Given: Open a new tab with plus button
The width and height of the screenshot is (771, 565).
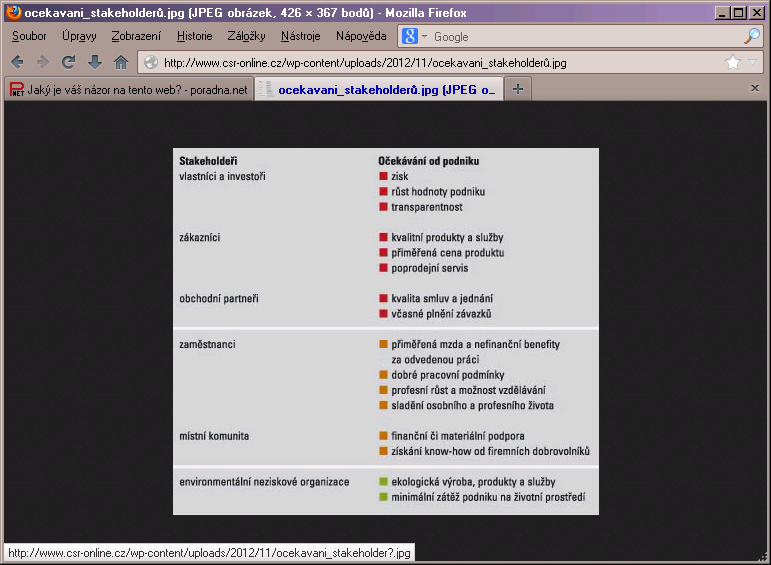Looking at the screenshot, I should point(518,89).
